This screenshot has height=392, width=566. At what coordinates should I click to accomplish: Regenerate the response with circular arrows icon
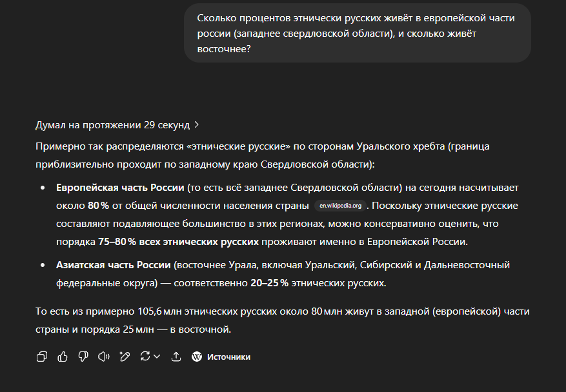coord(145,357)
